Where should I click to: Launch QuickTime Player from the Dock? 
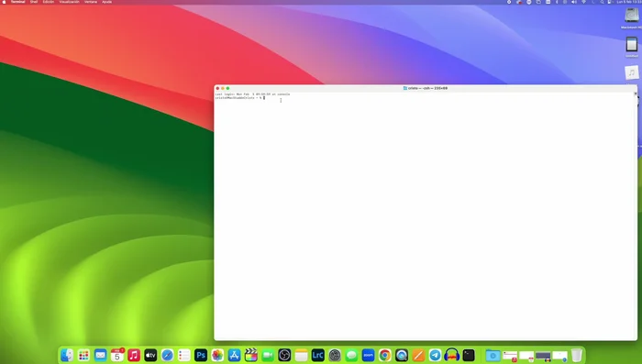[402, 355]
